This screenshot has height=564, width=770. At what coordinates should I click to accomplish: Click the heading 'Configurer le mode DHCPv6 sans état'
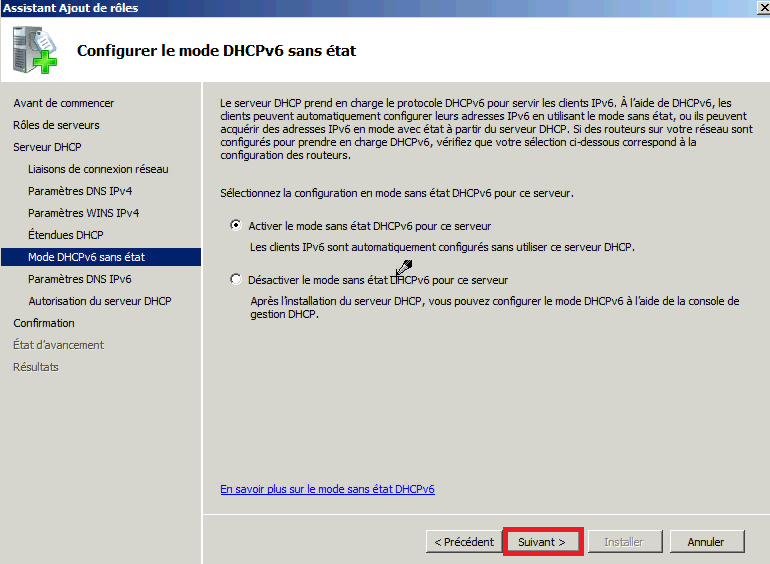click(216, 51)
